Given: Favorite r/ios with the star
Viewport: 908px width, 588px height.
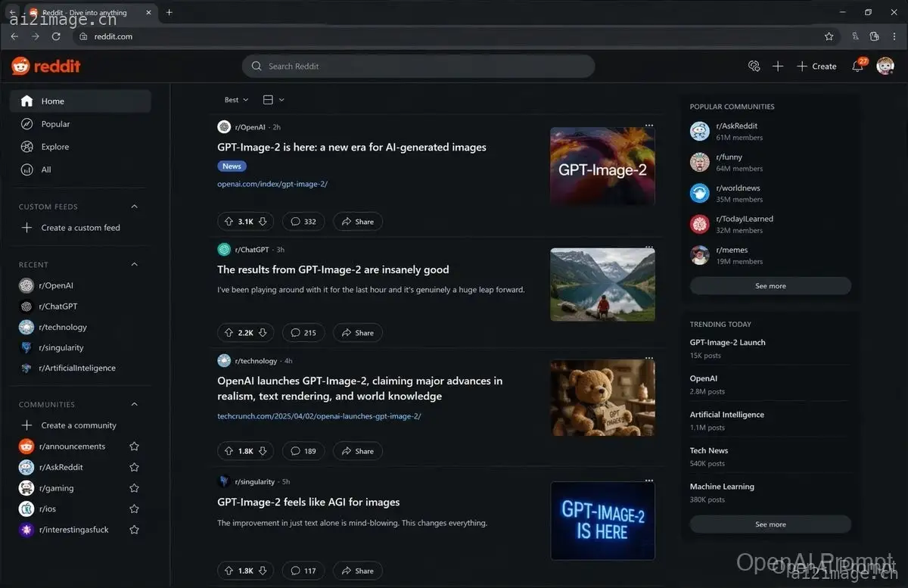Looking at the screenshot, I should click(x=134, y=509).
